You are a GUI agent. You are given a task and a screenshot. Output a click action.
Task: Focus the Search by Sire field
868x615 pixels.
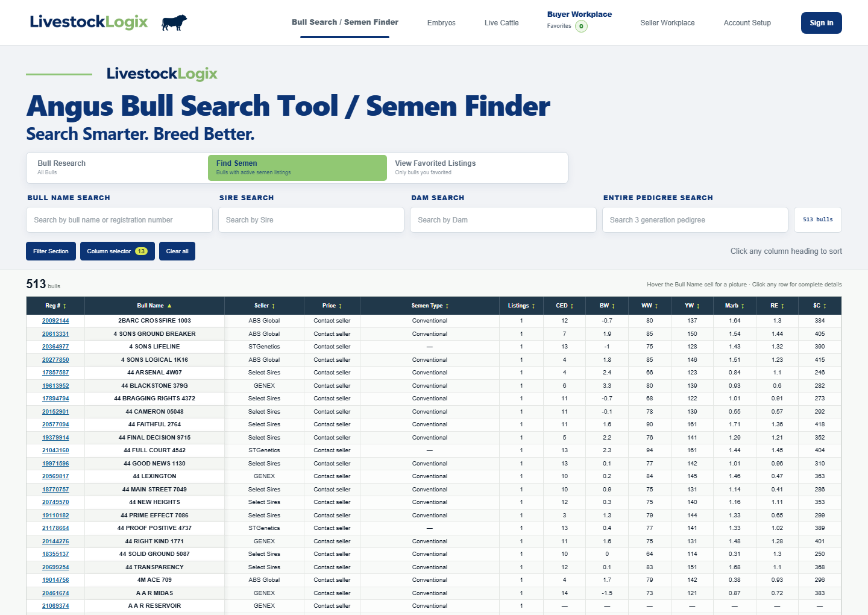coord(311,220)
